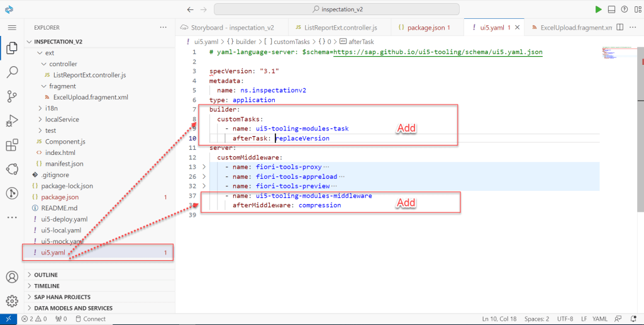Click the errors and warnings status indicator

pyautogui.click(x=35, y=319)
